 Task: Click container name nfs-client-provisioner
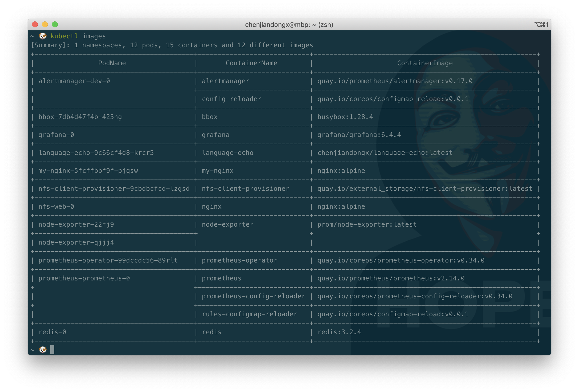[246, 189]
